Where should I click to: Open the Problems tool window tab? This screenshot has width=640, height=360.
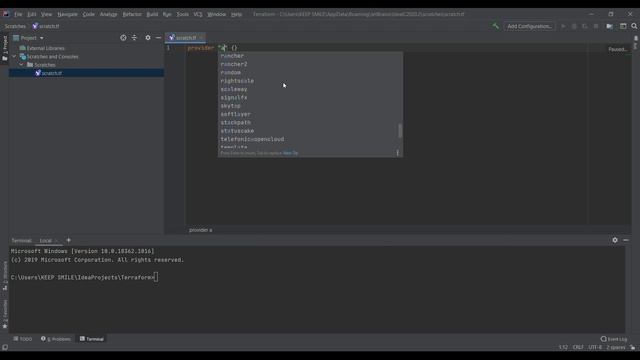56,339
